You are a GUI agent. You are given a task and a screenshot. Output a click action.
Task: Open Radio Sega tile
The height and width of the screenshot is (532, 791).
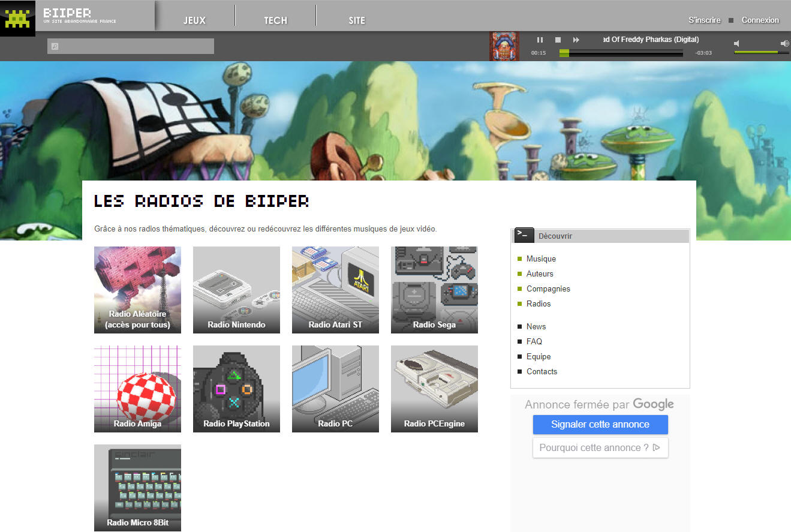point(434,290)
